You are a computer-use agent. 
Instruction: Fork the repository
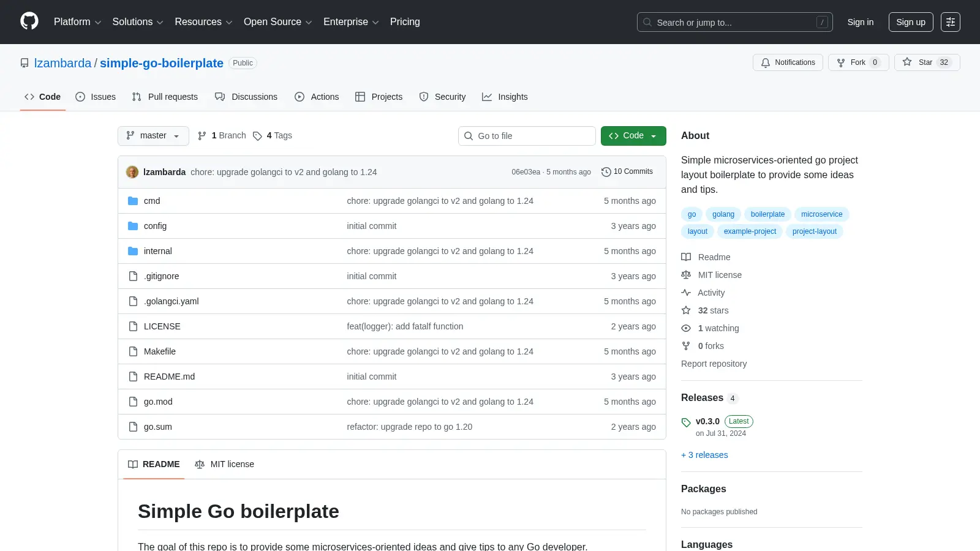pyautogui.click(x=858, y=62)
